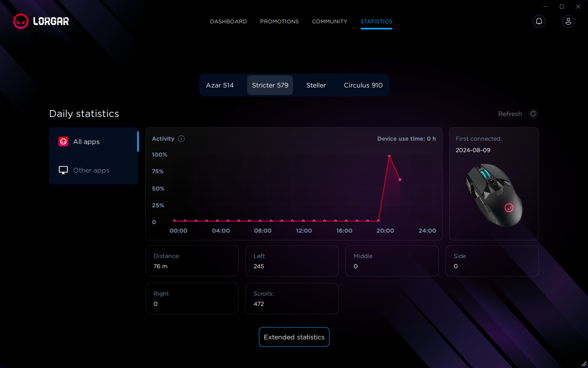Open the user profile icon
588x368 pixels.
tap(568, 21)
